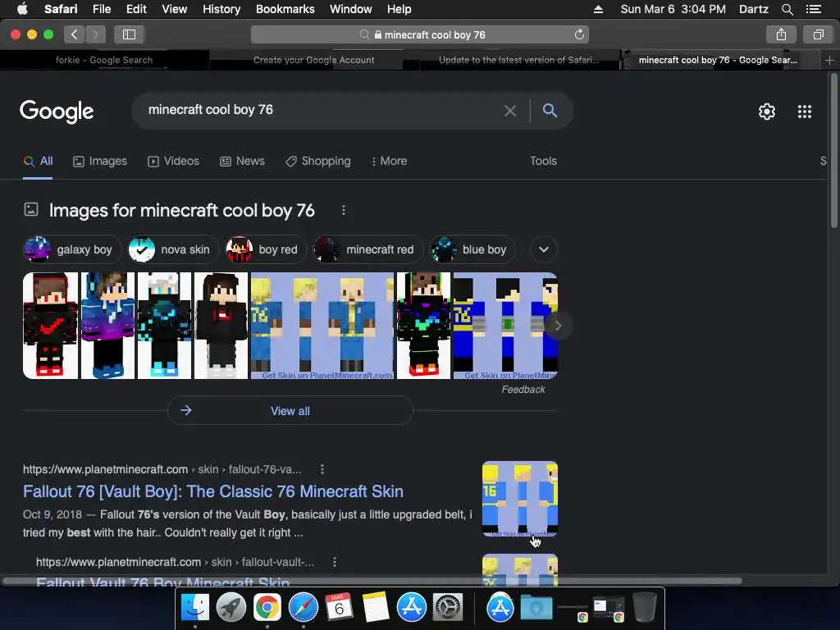840x630 pixels.
Task: Filter images by 'galaxy boy' chip
Action: [72, 249]
